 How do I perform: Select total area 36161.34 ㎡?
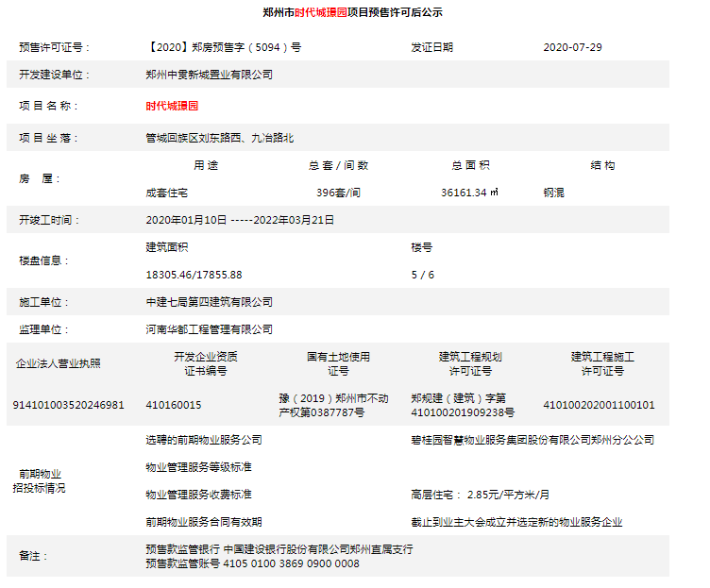[469, 193]
